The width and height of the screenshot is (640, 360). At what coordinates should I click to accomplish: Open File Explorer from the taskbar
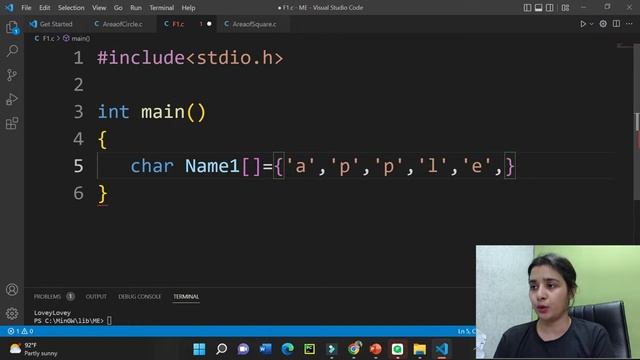420,349
